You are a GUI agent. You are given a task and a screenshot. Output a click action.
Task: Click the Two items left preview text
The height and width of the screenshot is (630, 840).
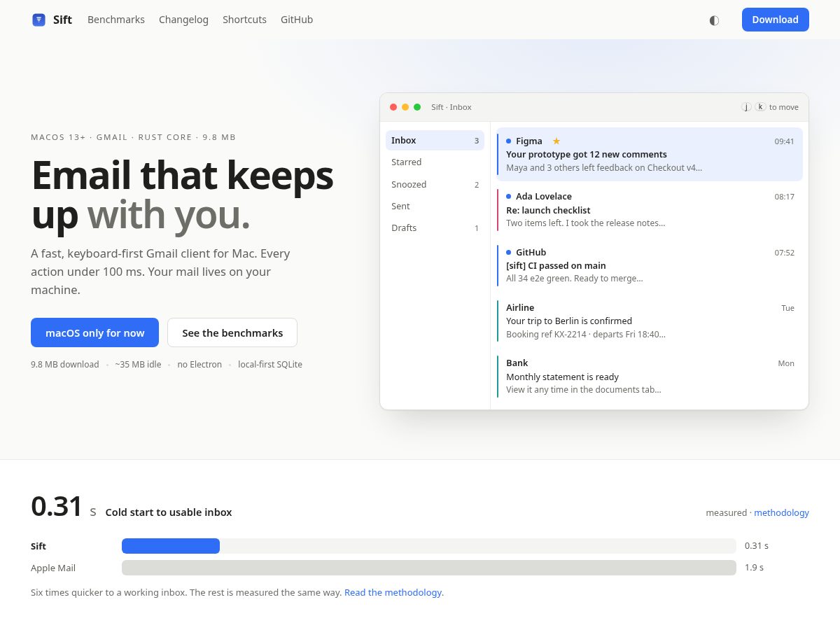pos(586,223)
